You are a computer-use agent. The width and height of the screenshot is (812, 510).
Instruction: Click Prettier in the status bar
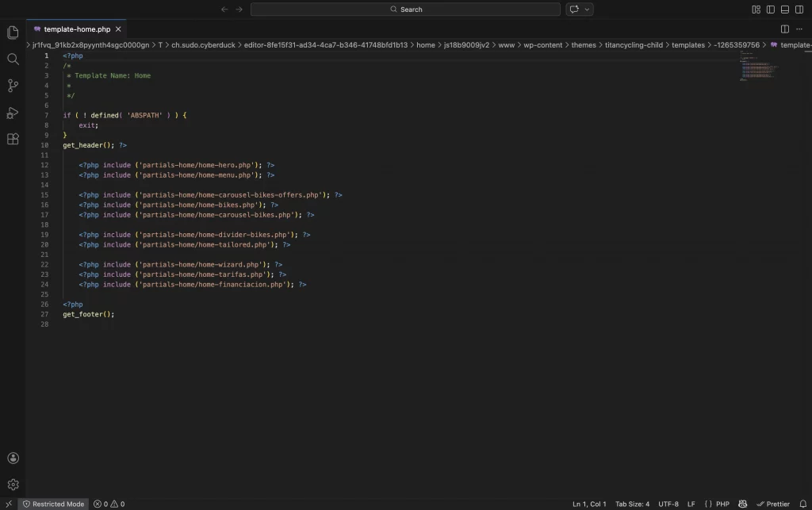point(775,504)
